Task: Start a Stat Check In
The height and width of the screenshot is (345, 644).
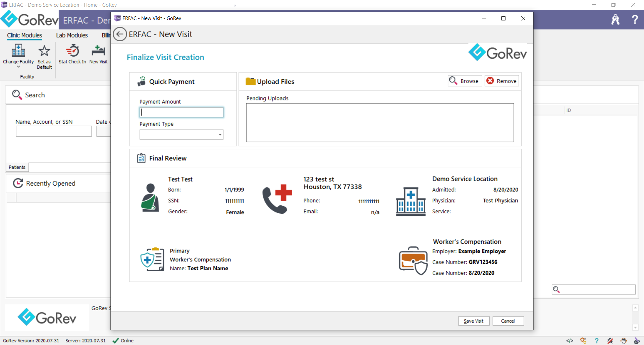Action: coord(72,54)
